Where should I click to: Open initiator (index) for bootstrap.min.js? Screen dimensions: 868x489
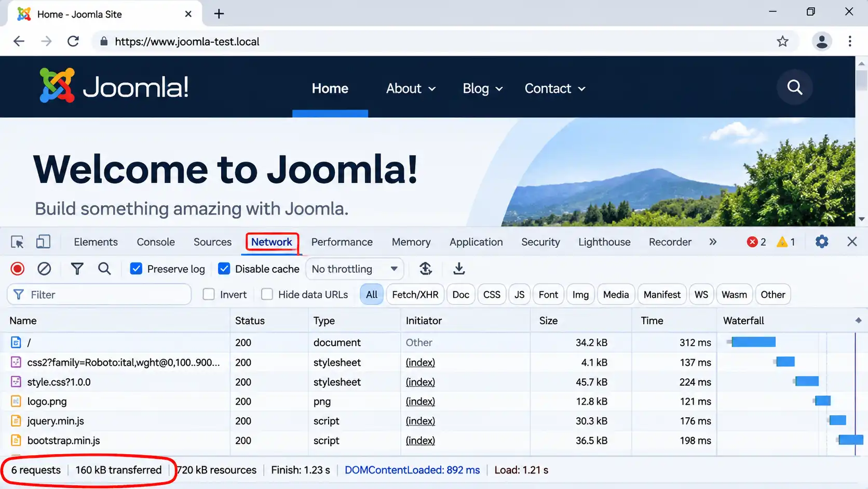[421, 440]
